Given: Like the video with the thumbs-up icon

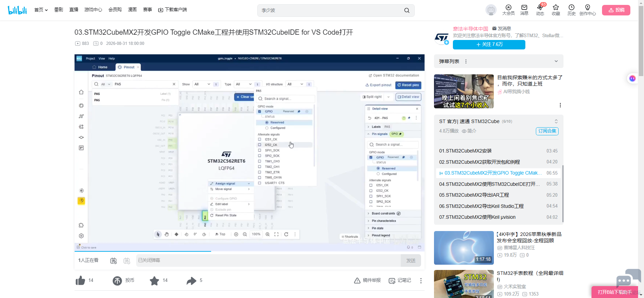Looking at the screenshot, I should pyautogui.click(x=80, y=280).
